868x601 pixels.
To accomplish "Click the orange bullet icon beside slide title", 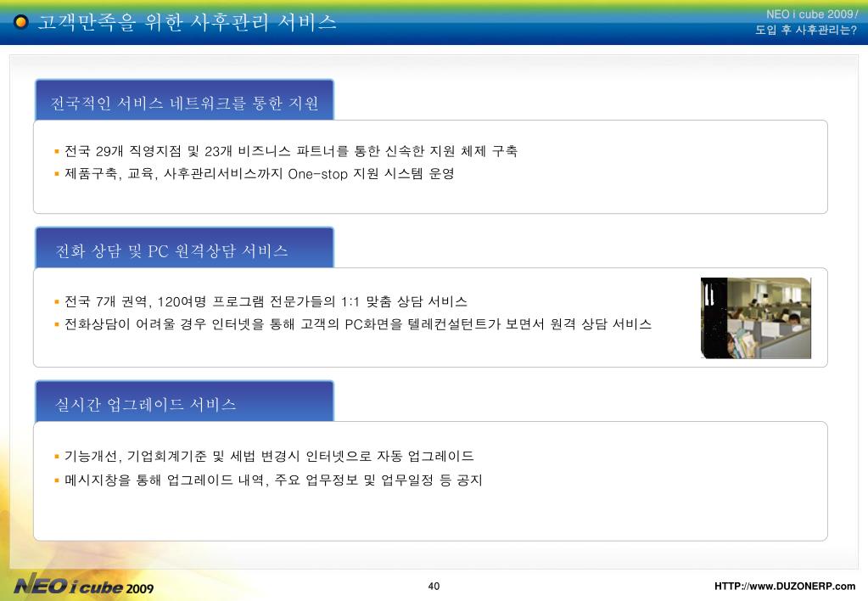I will 21,22.
